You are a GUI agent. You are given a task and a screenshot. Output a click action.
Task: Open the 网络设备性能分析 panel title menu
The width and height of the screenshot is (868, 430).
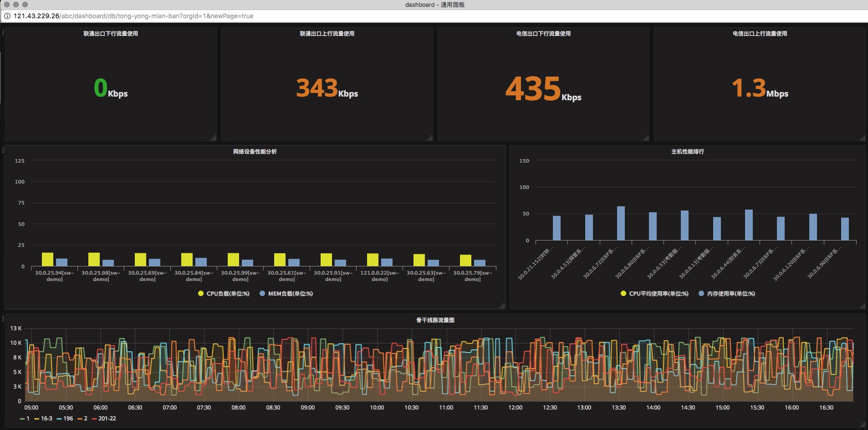coord(255,152)
